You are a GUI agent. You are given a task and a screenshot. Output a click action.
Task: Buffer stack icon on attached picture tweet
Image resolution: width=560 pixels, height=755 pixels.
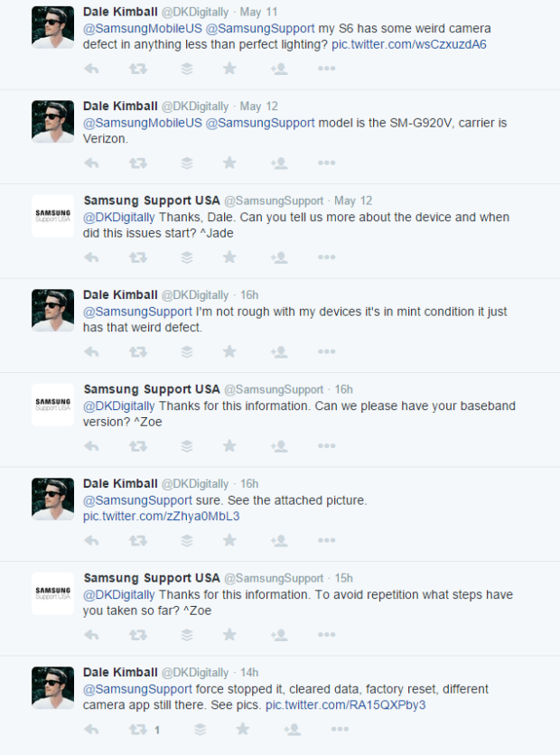click(187, 541)
